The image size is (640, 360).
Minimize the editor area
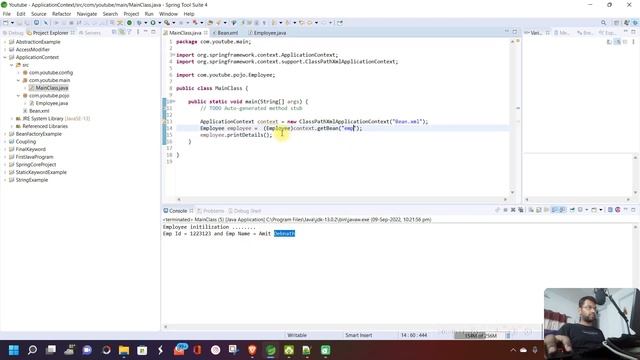(x=507, y=31)
